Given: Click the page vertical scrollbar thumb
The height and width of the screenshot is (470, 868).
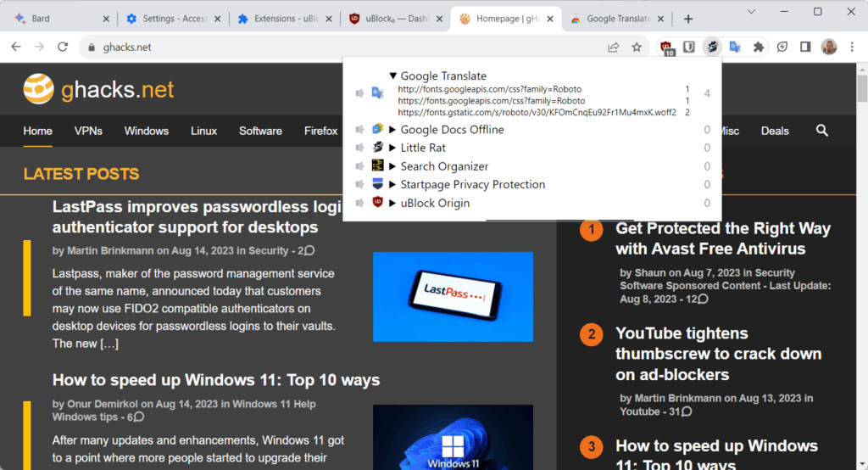Looking at the screenshot, I should 862,89.
